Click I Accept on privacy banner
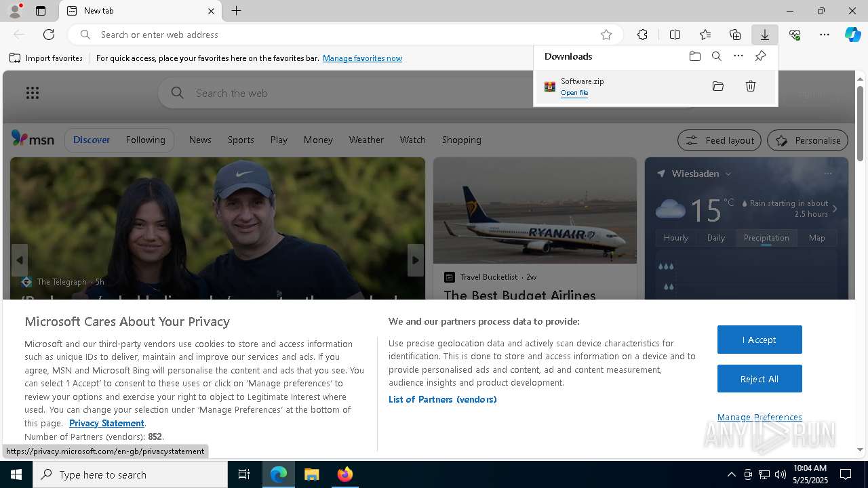Image resolution: width=868 pixels, height=488 pixels. (759, 340)
